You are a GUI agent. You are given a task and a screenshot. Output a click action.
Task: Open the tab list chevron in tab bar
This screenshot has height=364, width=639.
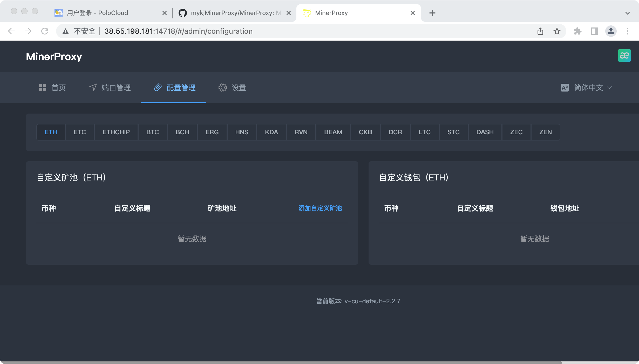click(x=628, y=13)
